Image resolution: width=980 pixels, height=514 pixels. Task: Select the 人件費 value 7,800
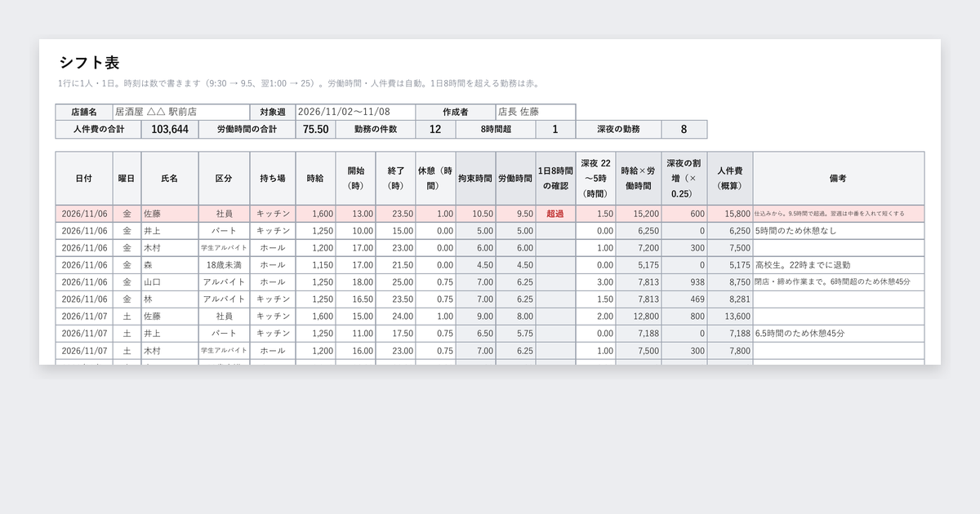pos(729,351)
